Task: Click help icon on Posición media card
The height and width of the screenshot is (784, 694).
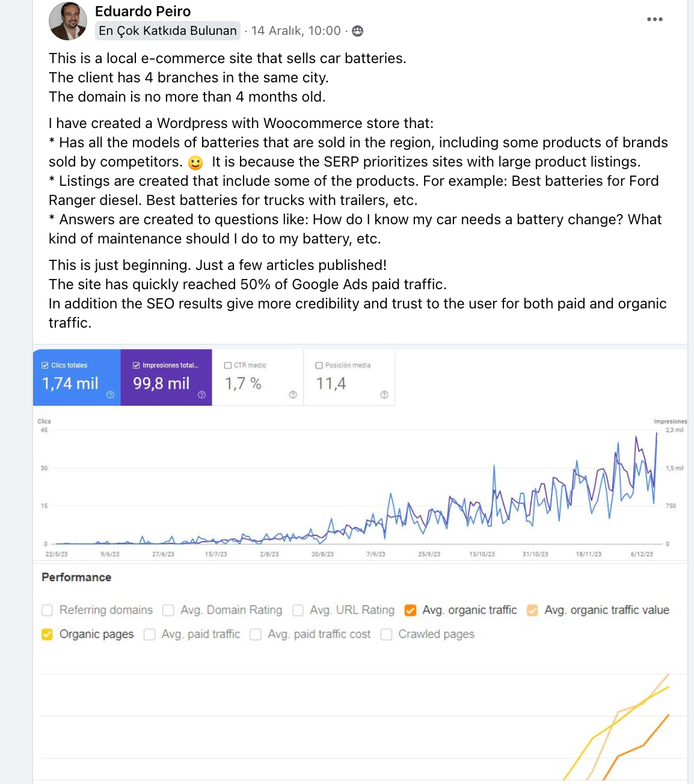Action: point(384,395)
